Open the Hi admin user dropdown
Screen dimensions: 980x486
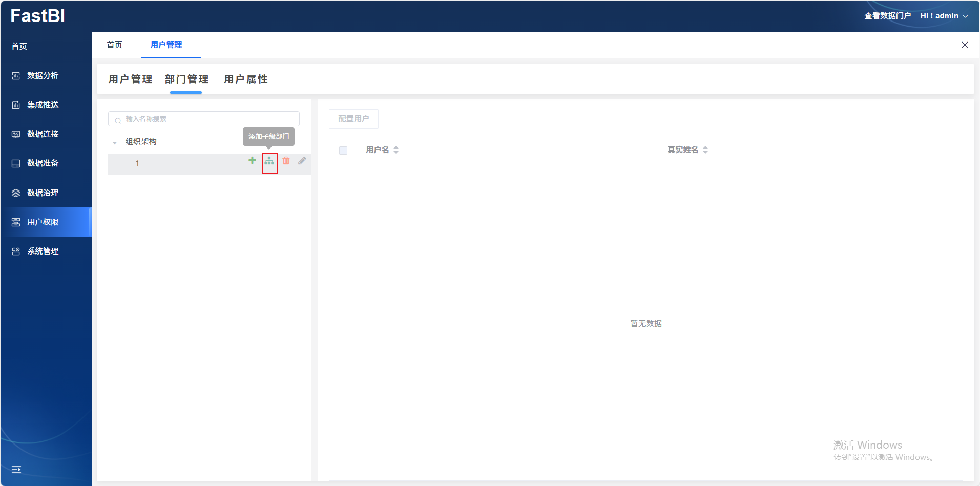pyautogui.click(x=944, y=16)
